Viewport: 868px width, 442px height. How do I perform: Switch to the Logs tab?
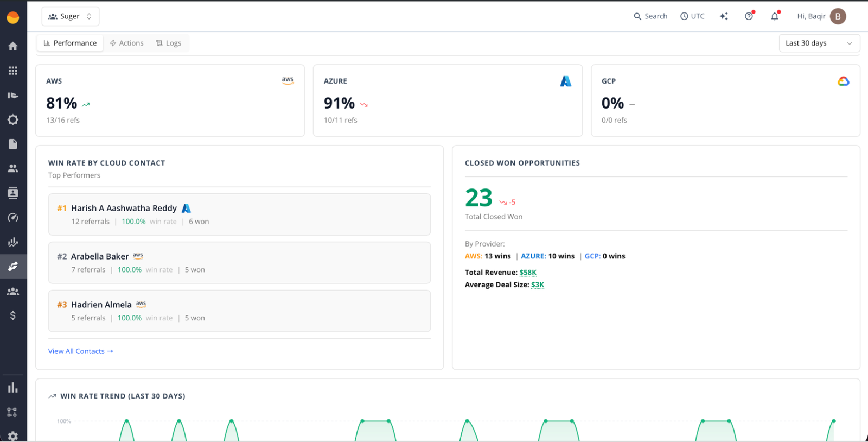coord(169,43)
